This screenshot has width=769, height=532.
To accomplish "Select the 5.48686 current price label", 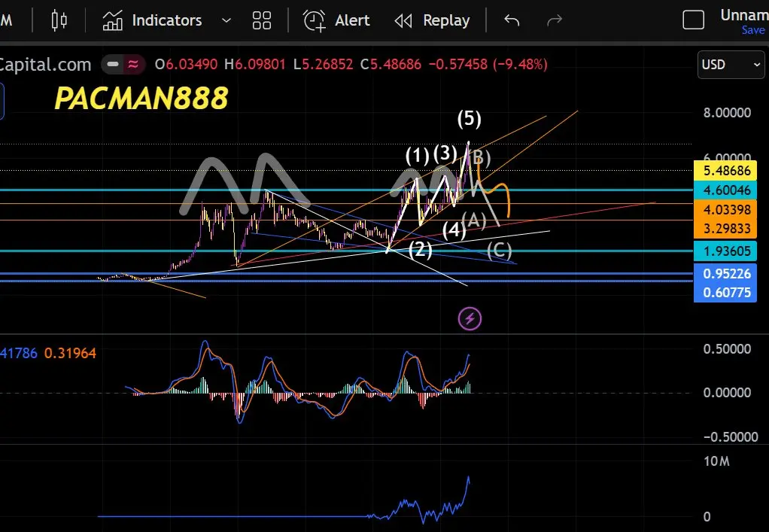I will [x=725, y=171].
